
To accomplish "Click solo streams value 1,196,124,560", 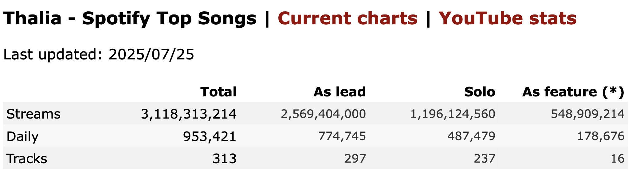I will (453, 114).
